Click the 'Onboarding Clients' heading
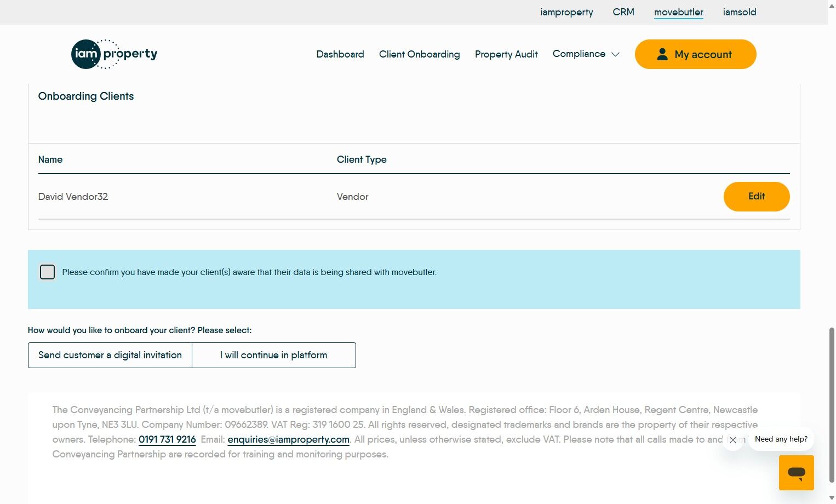836x504 pixels. pos(86,96)
